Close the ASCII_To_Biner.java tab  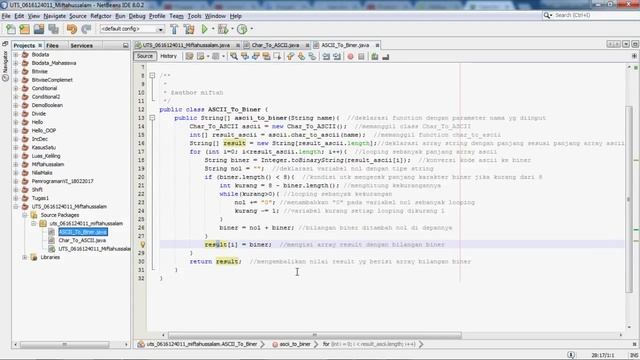[377, 45]
